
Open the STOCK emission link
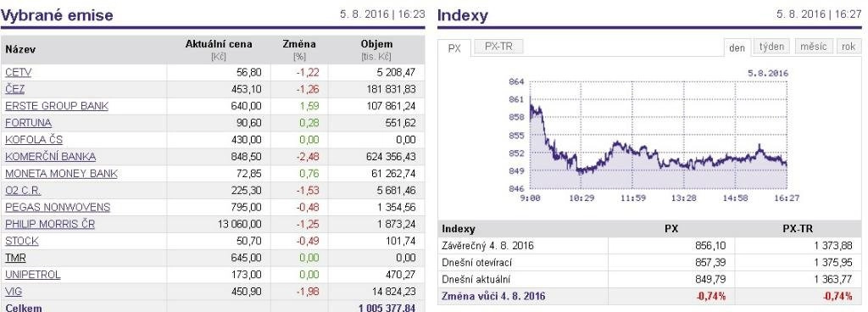pyautogui.click(x=21, y=241)
